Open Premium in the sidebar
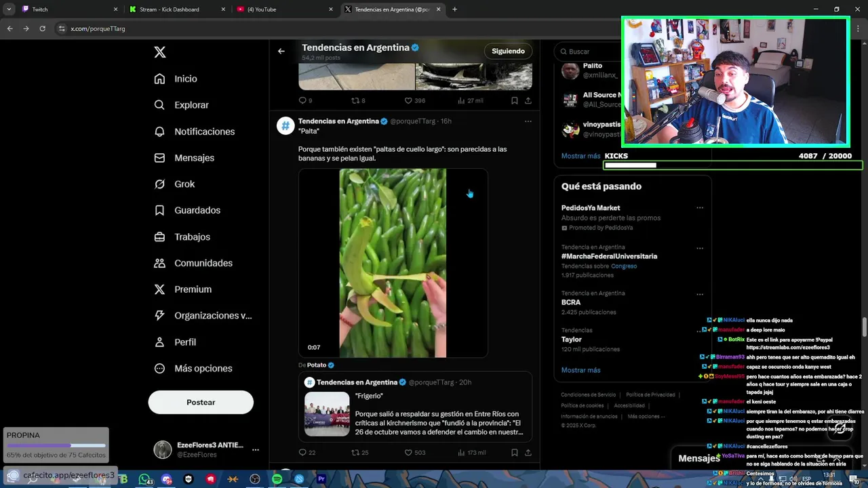The image size is (868, 488). pos(182,289)
